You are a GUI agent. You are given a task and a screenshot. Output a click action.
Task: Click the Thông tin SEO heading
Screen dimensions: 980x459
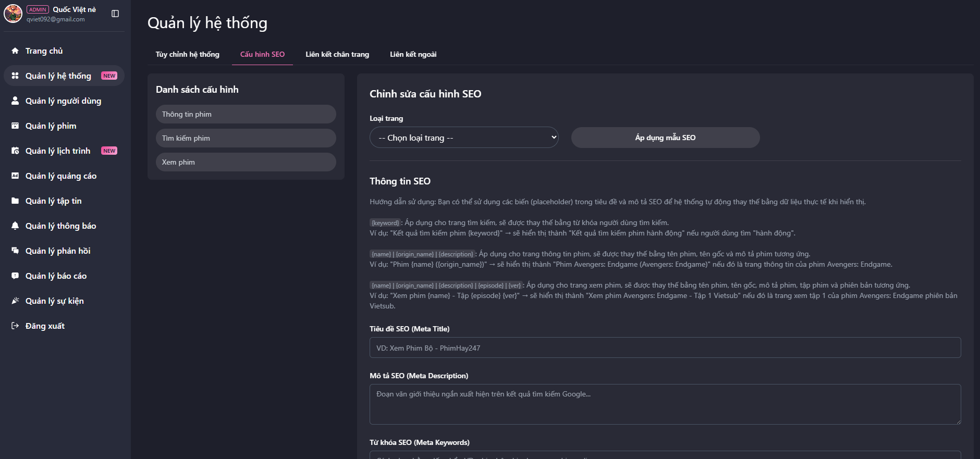400,181
